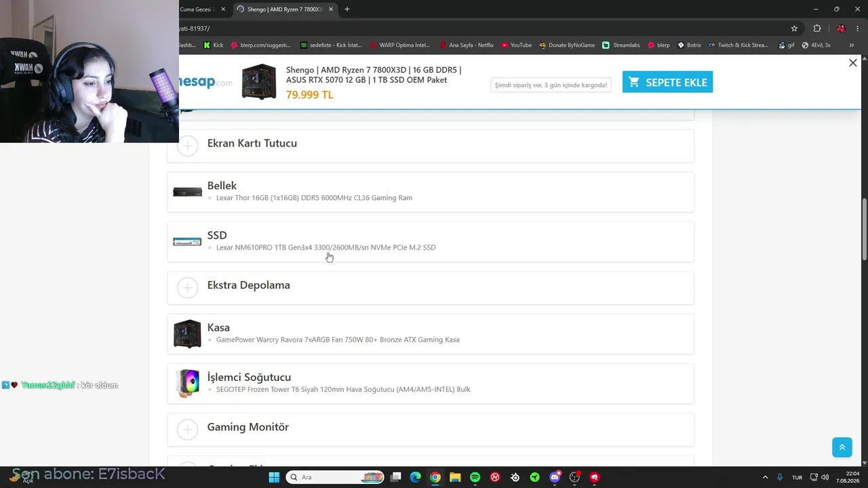This screenshot has height=488, width=868.
Task: Open the Ana Sayfa - Netflix bookmark
Action: coord(467,45)
